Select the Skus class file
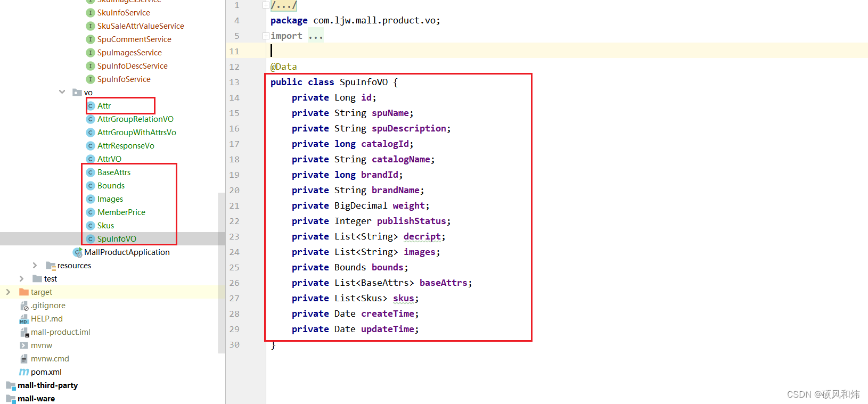 click(105, 226)
